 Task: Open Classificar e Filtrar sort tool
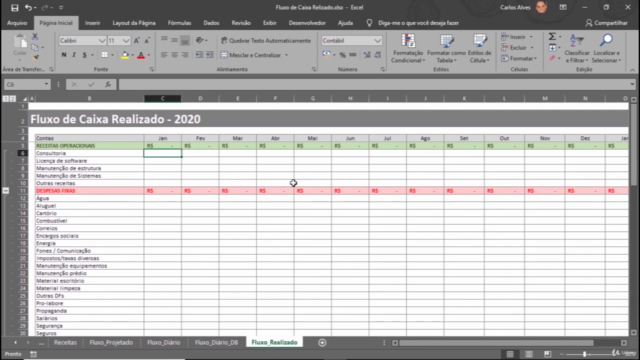577,48
